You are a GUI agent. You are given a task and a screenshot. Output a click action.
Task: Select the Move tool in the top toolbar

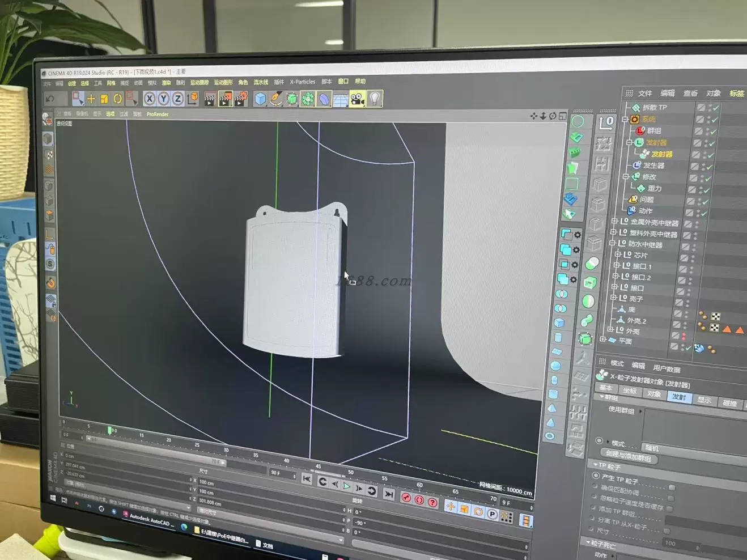pyautogui.click(x=91, y=99)
